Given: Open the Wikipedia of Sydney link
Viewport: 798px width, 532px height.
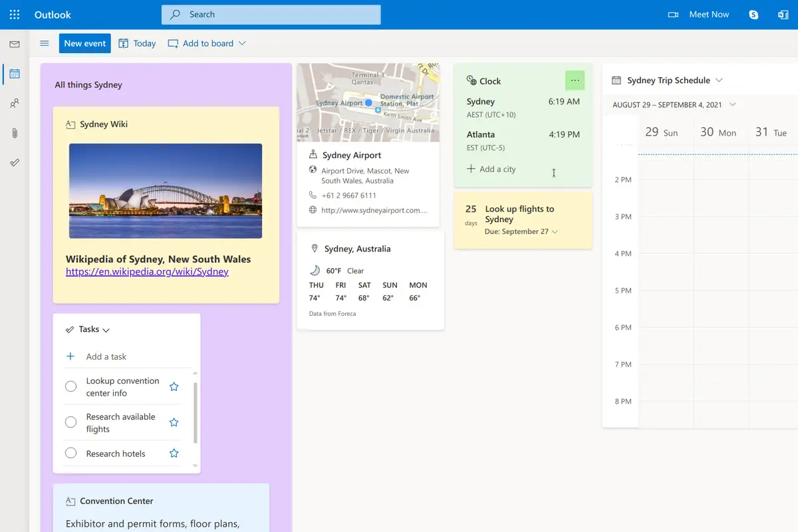Looking at the screenshot, I should (x=146, y=271).
